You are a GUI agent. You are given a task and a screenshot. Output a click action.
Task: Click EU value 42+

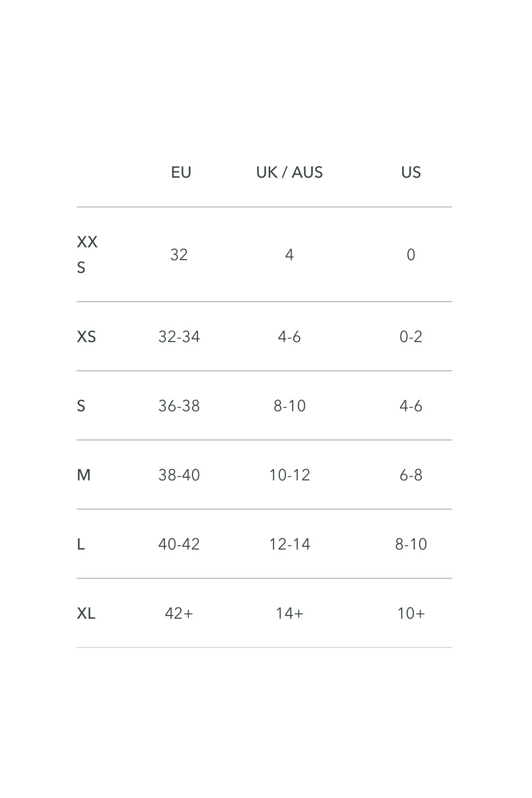179,613
